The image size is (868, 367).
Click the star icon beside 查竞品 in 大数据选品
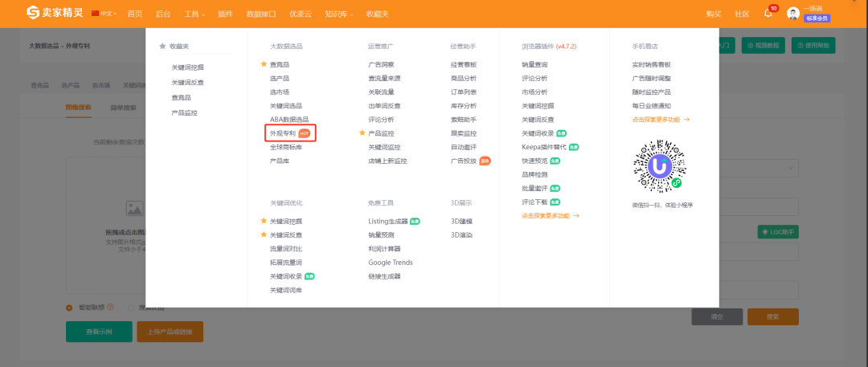pos(264,64)
